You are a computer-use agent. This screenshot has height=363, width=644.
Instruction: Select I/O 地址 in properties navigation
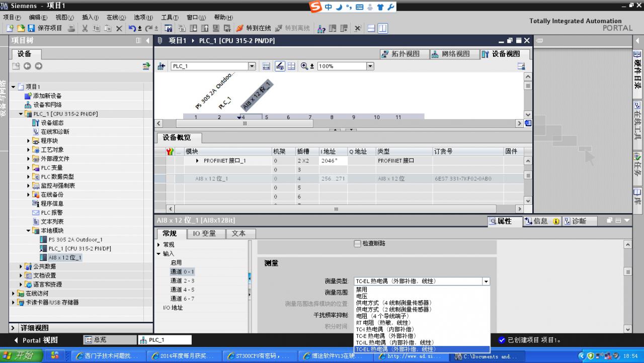point(173,308)
